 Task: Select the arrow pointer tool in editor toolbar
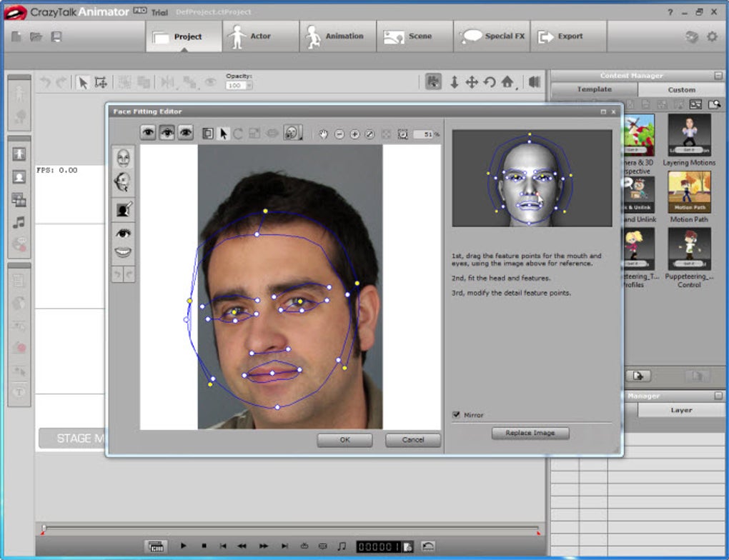tap(224, 134)
